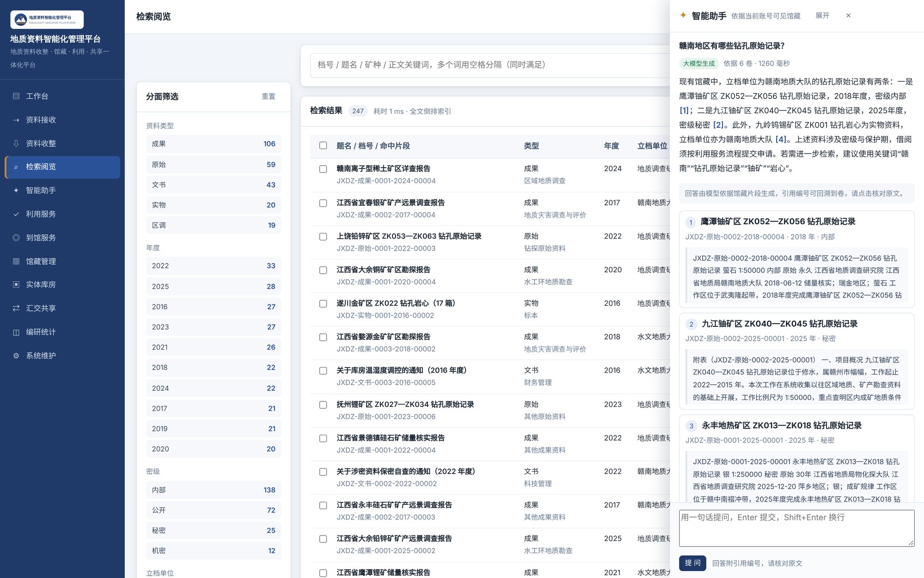
Task: Open the 资料接收 menu item text
Action: (41, 120)
